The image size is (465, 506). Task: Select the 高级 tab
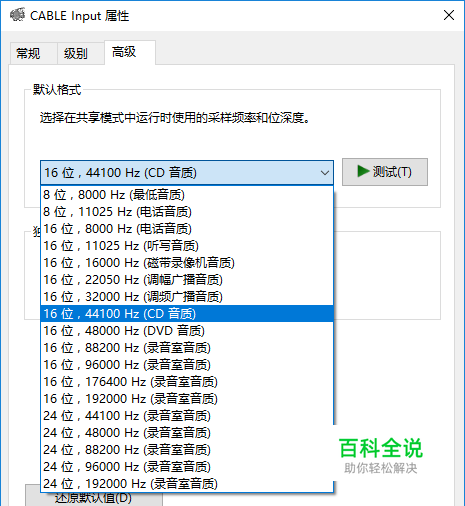(x=130, y=52)
